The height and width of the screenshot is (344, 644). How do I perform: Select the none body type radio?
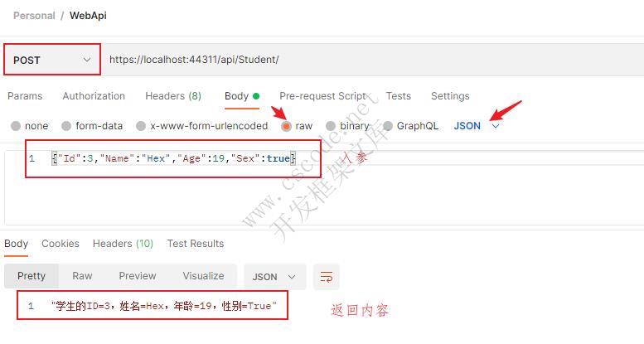point(16,126)
